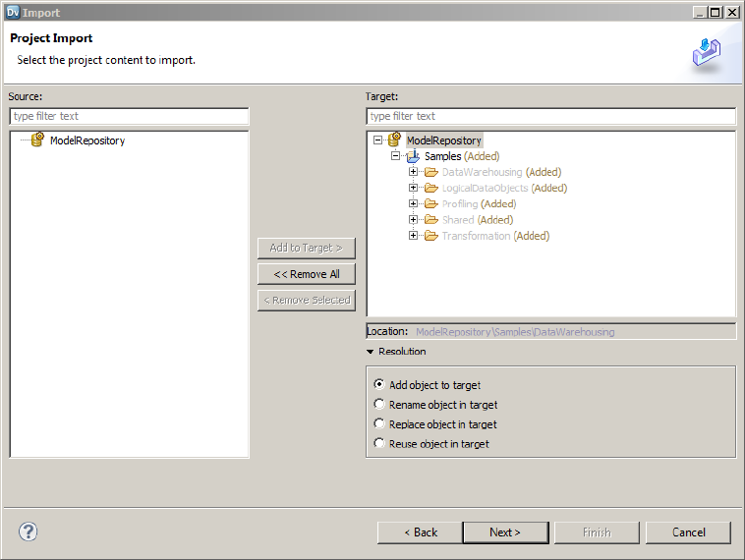This screenshot has height=560, width=745.
Task: Click the Source ModelRepository database icon
Action: click(37, 140)
